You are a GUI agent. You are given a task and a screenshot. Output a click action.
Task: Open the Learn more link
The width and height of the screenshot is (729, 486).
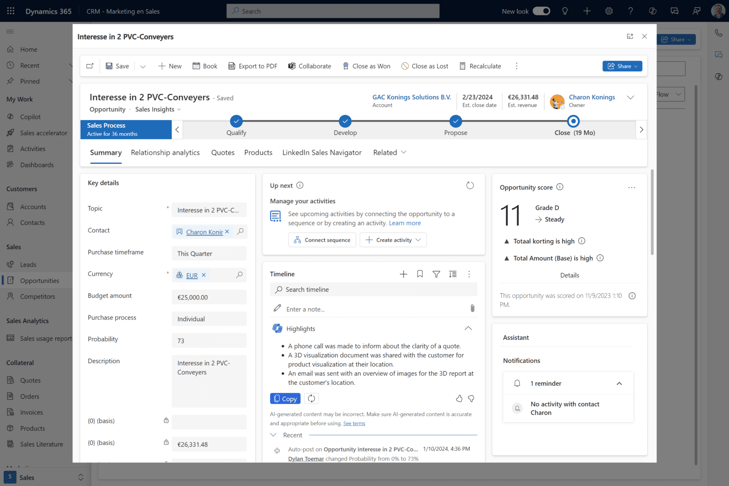tap(404, 223)
